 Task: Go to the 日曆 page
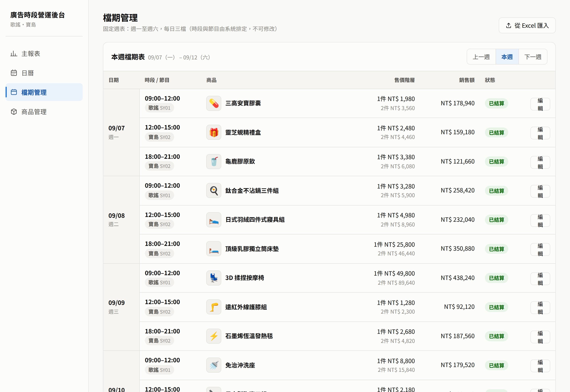pos(44,73)
